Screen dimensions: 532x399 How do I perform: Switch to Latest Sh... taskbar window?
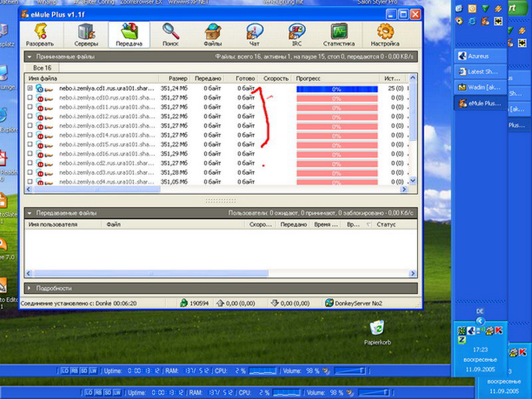coord(479,72)
